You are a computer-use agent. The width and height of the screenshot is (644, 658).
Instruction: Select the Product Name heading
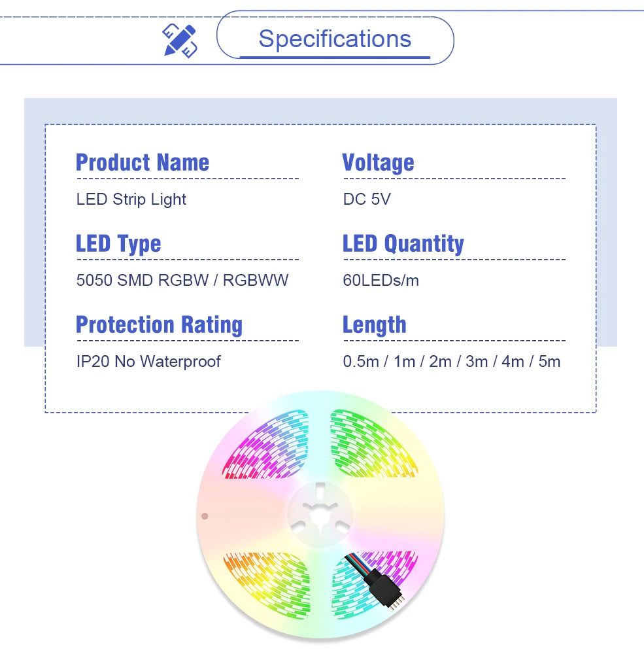point(143,162)
